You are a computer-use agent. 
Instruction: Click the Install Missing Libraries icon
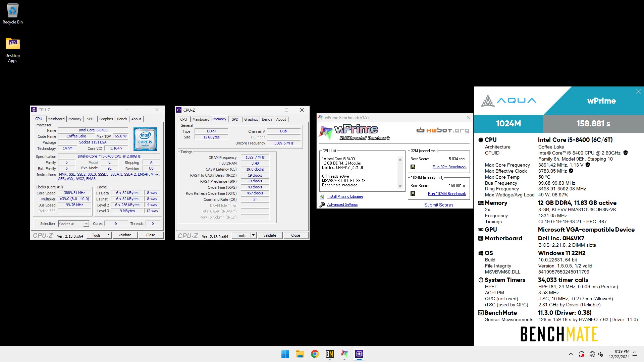[x=322, y=197]
